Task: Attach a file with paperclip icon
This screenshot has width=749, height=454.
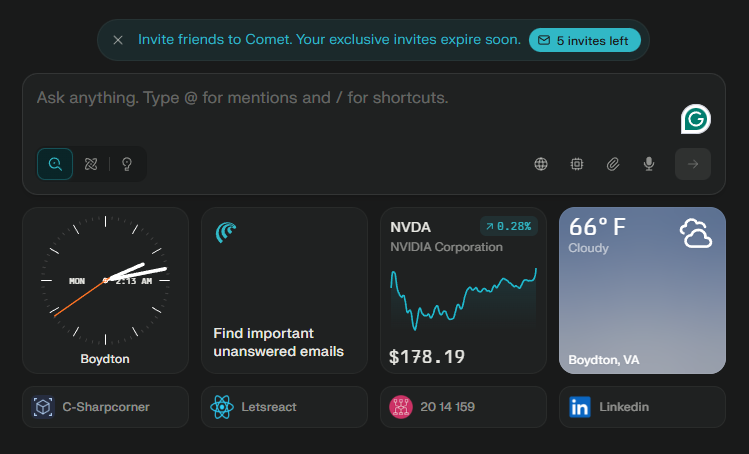Action: pyautogui.click(x=613, y=164)
